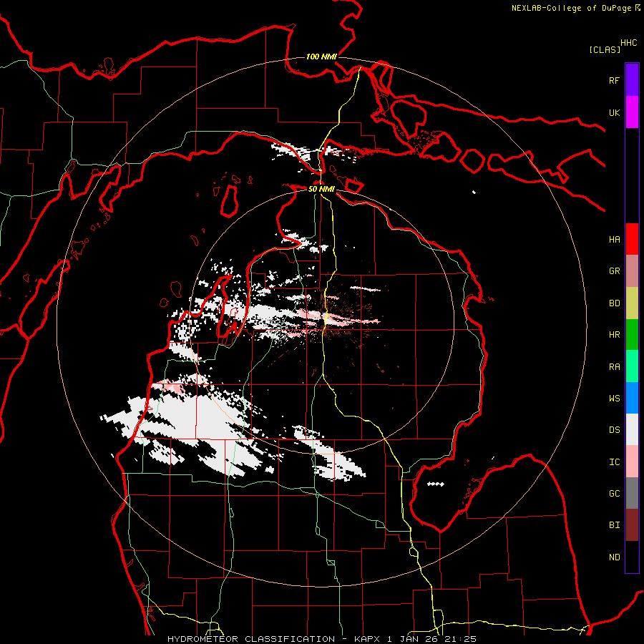Screen dimensions: 644x644
Task: Click the BI legend label
Action: click(x=614, y=525)
